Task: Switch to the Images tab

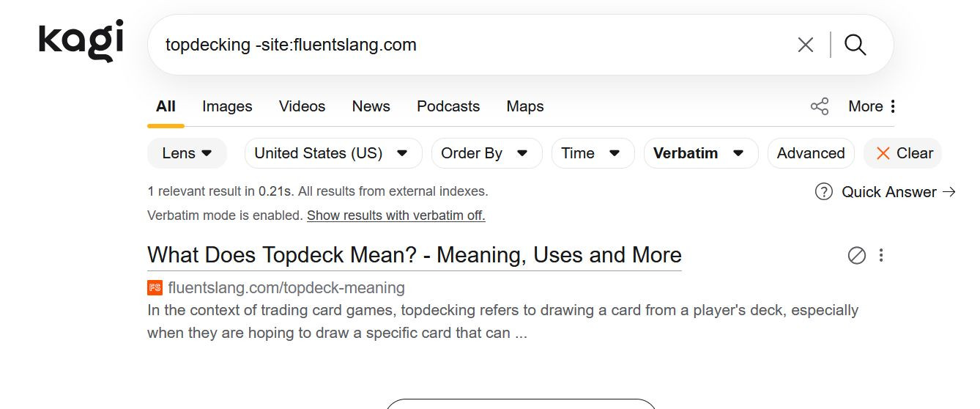Action: [227, 106]
